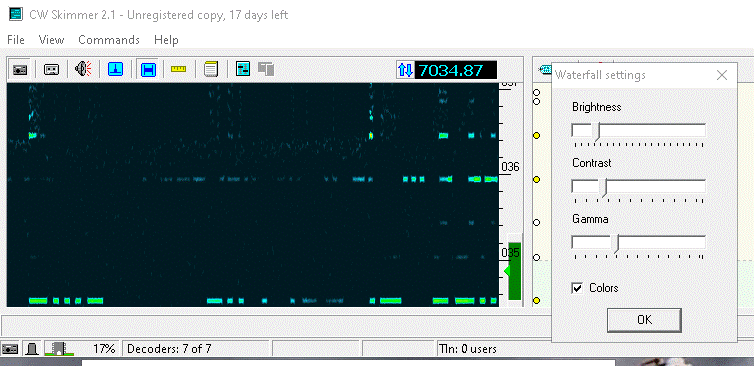Image resolution: width=754 pixels, height=366 pixels.
Task: Click the Contrast label
Action: coord(591,163)
